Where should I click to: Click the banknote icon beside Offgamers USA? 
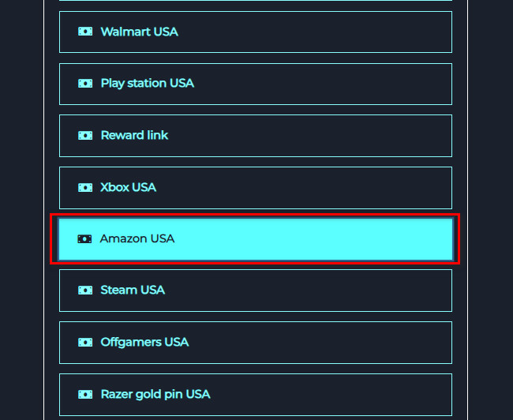click(85, 343)
